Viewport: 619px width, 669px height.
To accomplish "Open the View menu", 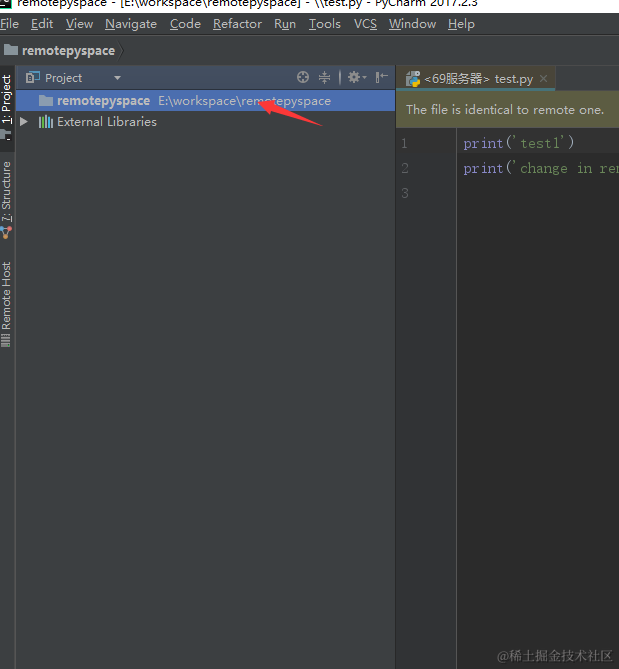I will click(79, 24).
